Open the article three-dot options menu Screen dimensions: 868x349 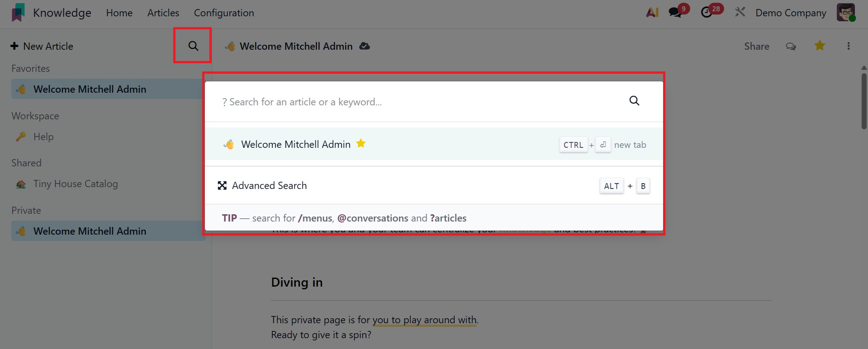click(848, 46)
